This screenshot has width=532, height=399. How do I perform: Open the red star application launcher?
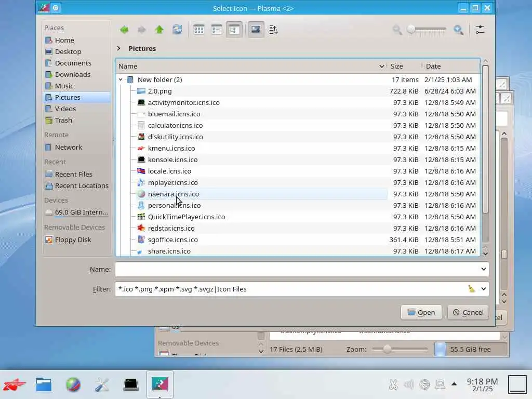(14, 384)
